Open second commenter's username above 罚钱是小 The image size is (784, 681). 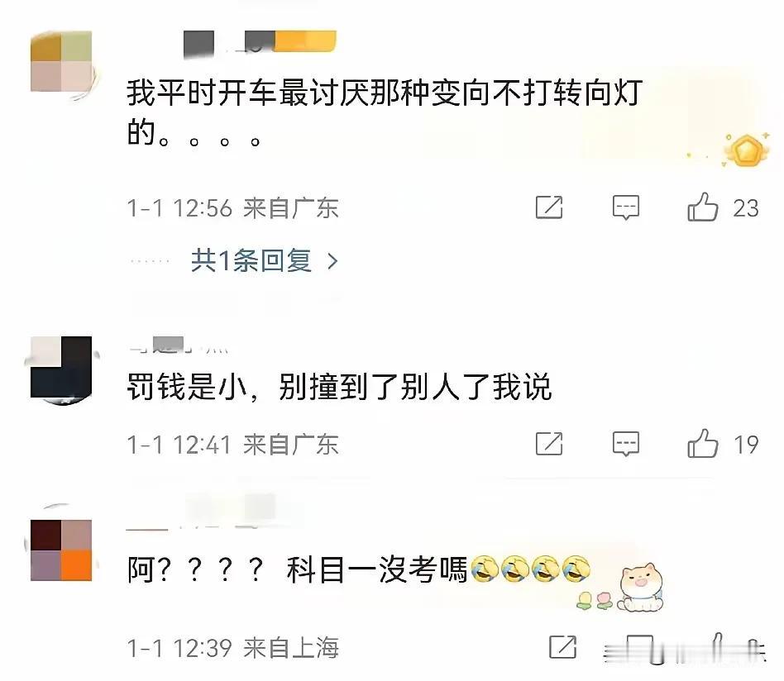pyautogui.click(x=179, y=345)
